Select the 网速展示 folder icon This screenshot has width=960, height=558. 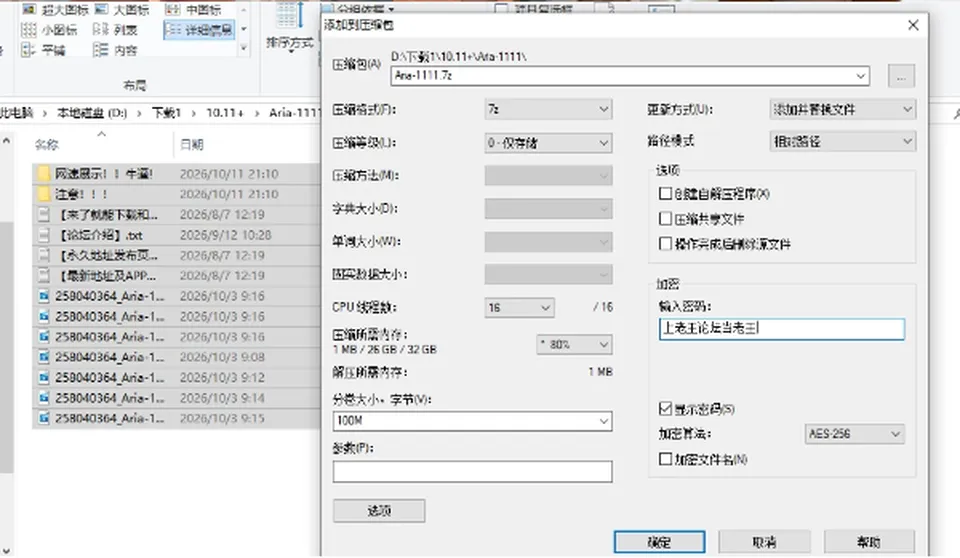coord(43,174)
